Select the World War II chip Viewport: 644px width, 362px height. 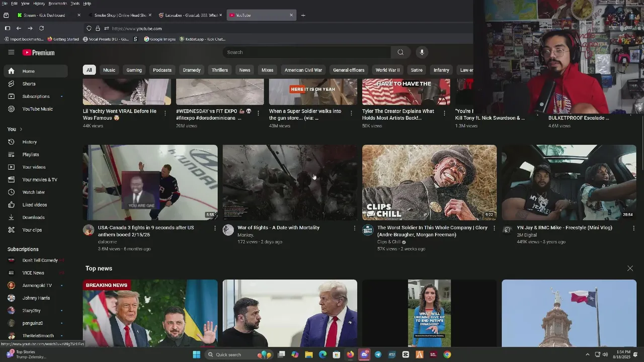(x=387, y=70)
